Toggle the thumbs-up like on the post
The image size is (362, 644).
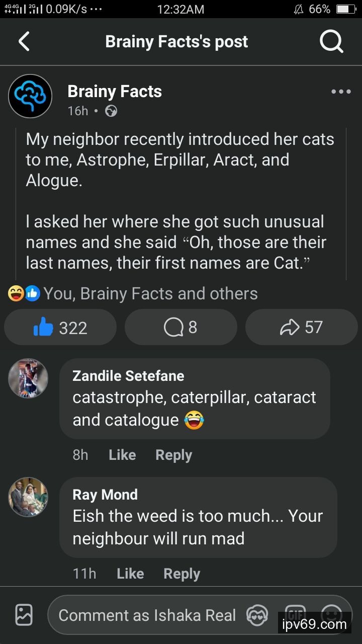pyautogui.click(x=60, y=328)
